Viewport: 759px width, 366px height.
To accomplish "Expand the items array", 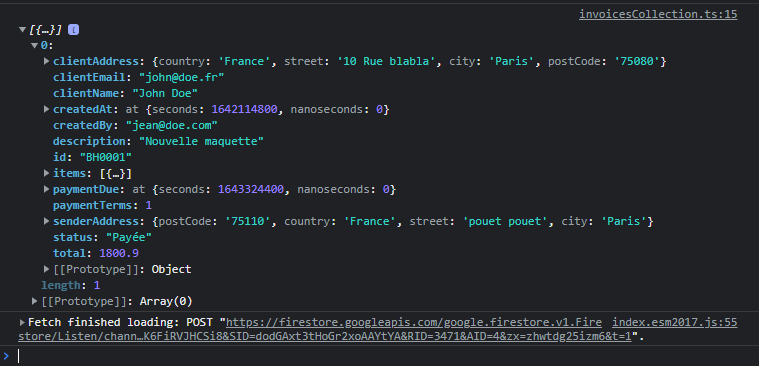I will [x=47, y=173].
